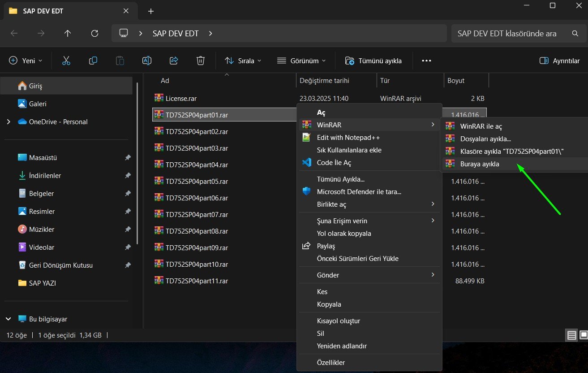Switch to details list view icon
Viewport: 588px width, 373px height.
click(x=571, y=335)
